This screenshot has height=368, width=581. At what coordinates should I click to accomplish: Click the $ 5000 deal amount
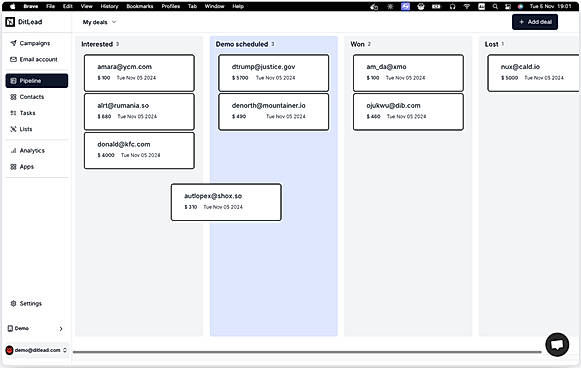[509, 78]
